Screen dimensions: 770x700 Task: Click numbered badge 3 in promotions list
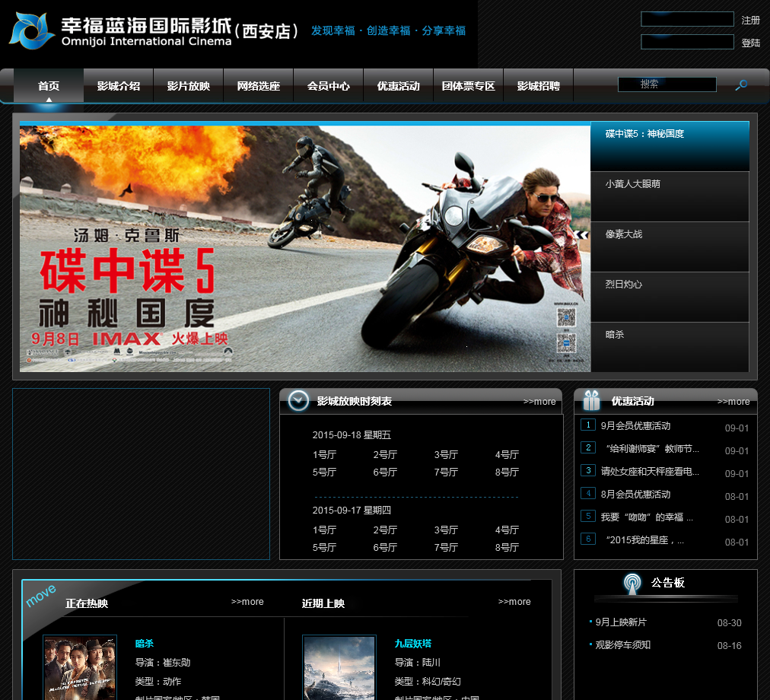pyautogui.click(x=588, y=470)
